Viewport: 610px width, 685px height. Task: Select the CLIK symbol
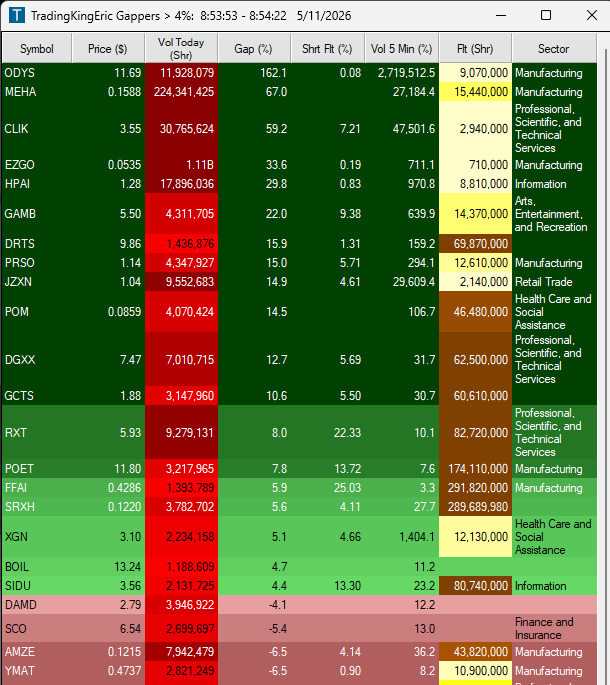point(17,128)
